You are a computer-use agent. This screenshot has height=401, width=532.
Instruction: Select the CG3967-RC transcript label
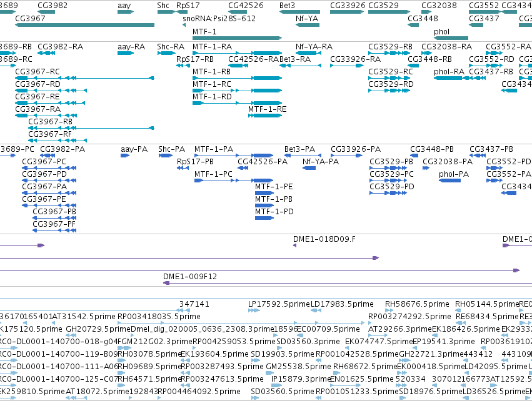(38, 72)
